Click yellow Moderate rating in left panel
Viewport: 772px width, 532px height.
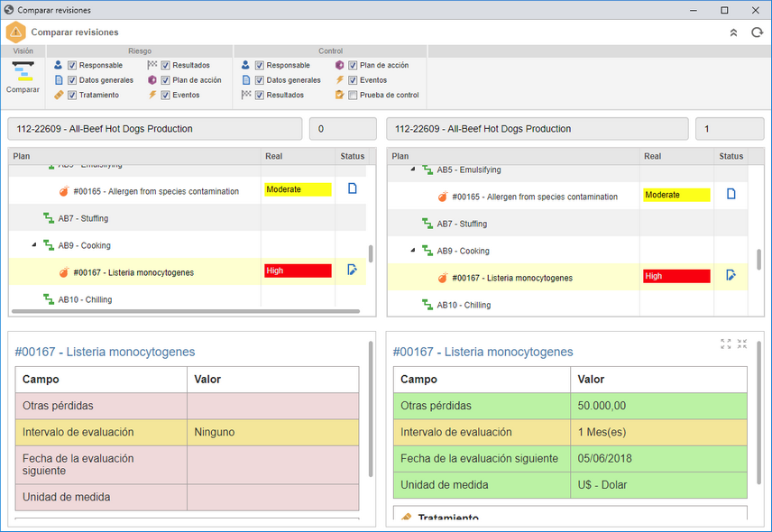(298, 189)
